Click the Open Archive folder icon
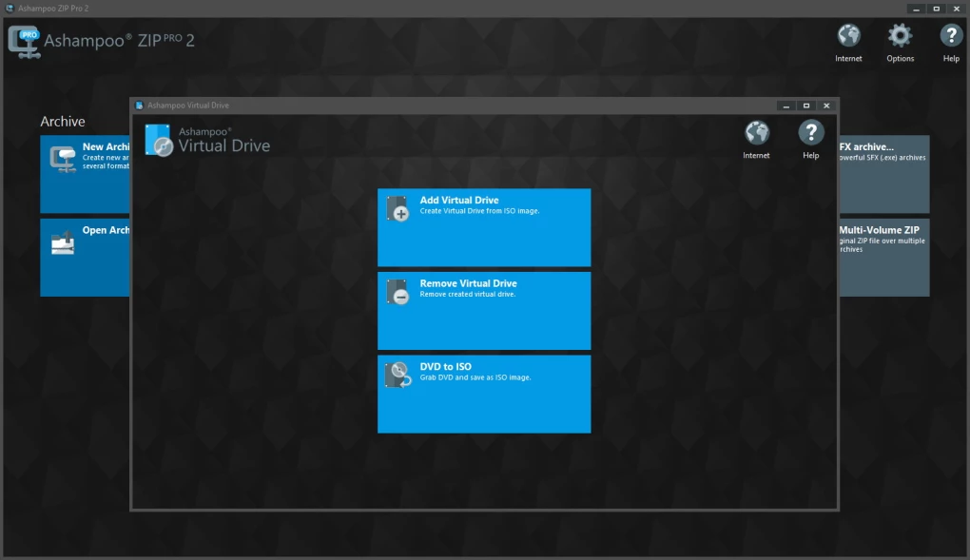Viewport: 970px width, 560px height. pyautogui.click(x=63, y=244)
